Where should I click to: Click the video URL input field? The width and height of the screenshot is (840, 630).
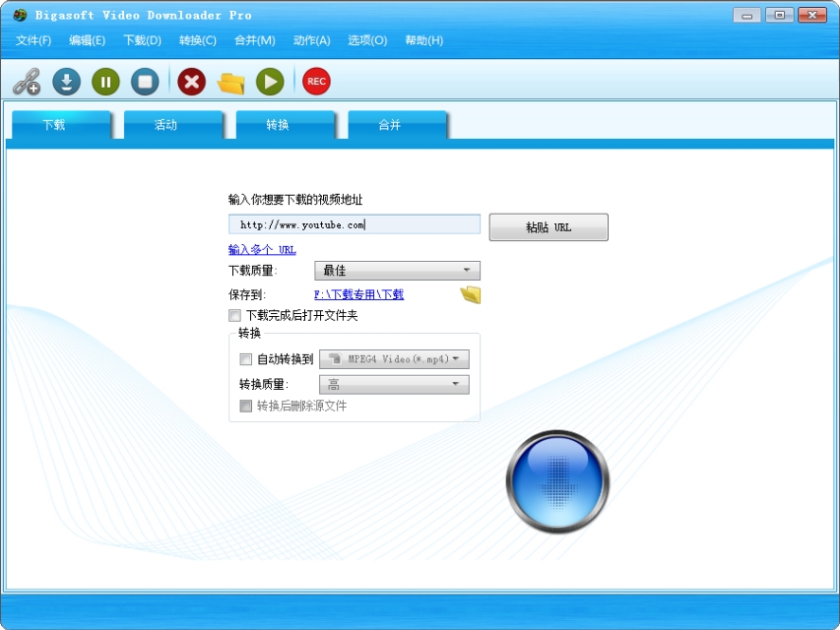coord(355,224)
